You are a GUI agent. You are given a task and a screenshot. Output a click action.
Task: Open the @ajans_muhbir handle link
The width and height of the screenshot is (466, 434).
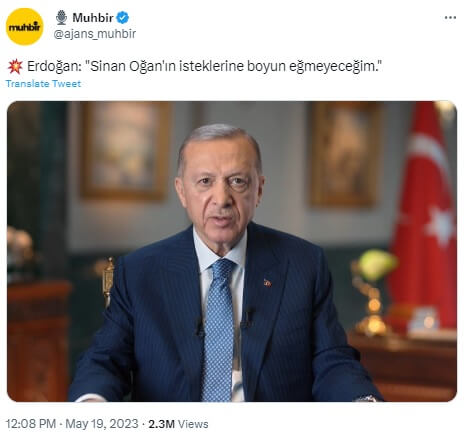coord(95,34)
